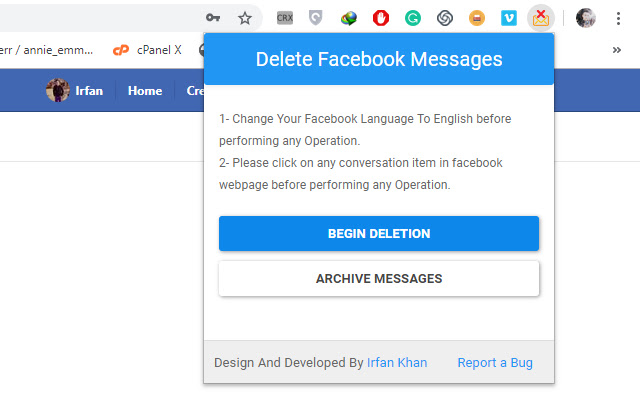Click the gray shield extension icon
Viewport: 640px width, 400px height.
[x=316, y=18]
